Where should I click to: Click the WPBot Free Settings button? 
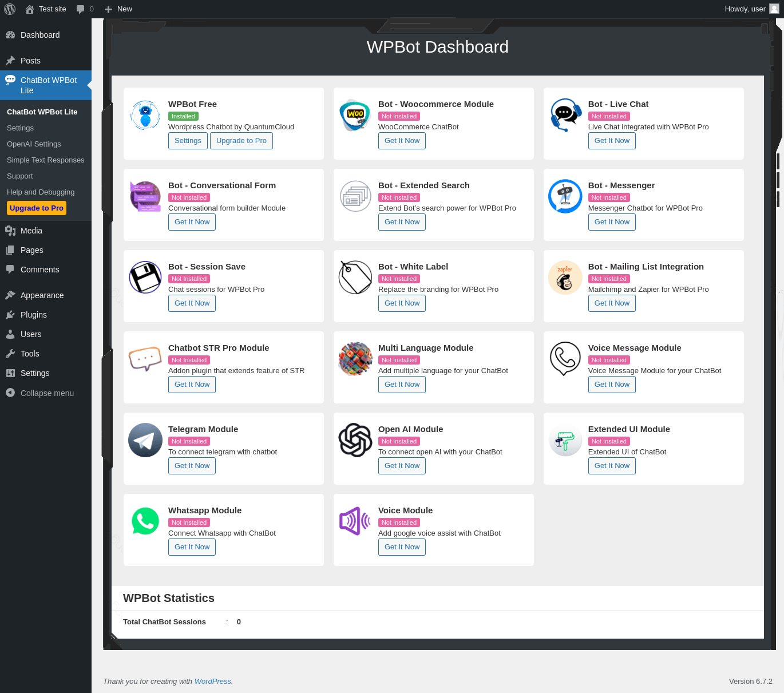(x=188, y=141)
